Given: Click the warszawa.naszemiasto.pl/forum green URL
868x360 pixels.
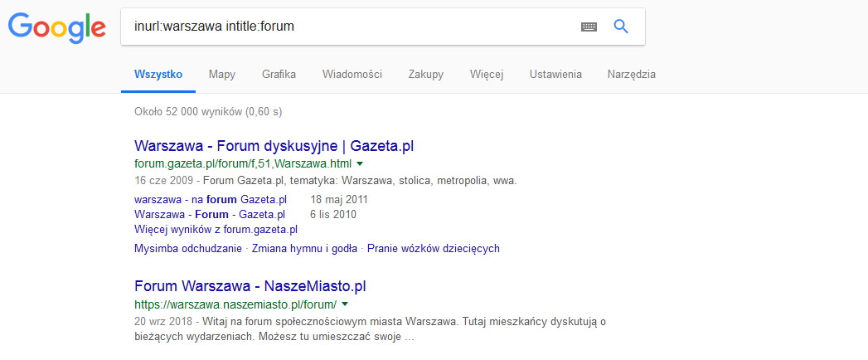Looking at the screenshot, I should click(x=235, y=304).
